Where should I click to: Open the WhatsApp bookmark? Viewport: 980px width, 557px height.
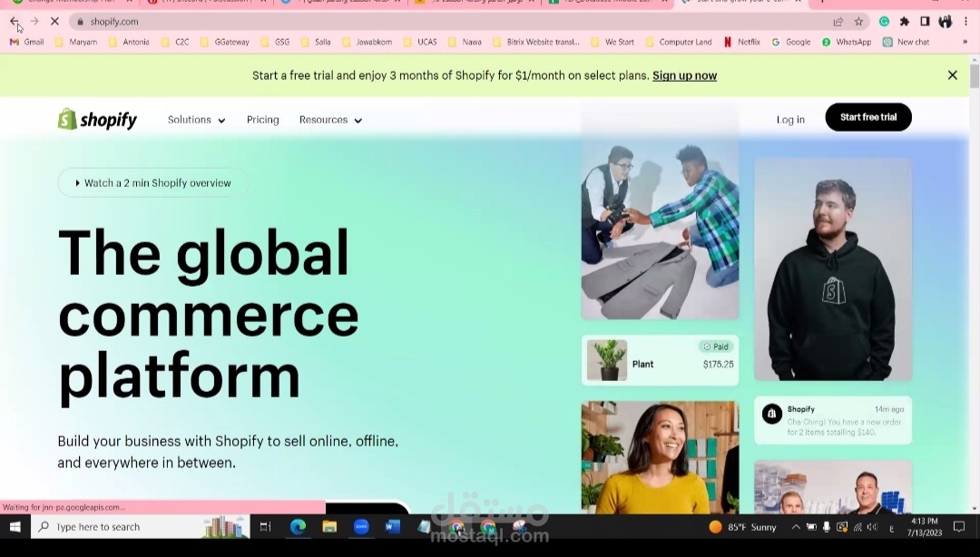click(x=847, y=42)
